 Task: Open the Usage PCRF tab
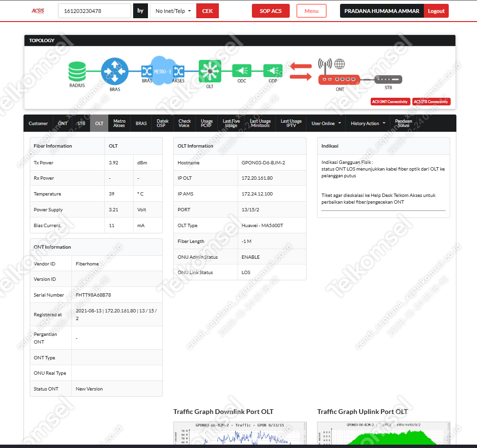click(x=206, y=123)
